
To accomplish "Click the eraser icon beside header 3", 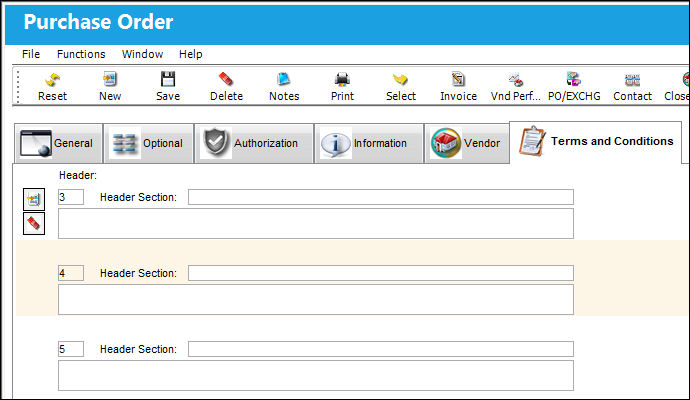I will pyautogui.click(x=34, y=224).
